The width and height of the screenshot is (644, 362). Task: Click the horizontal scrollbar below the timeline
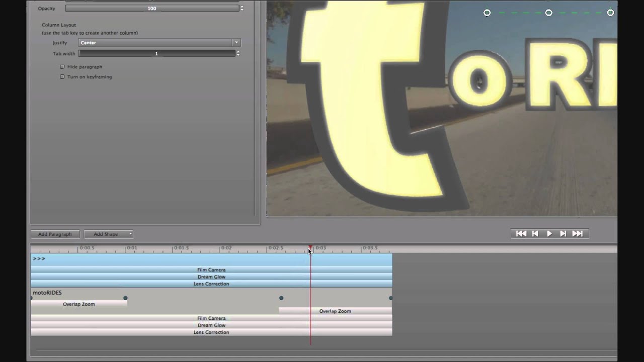tap(326, 350)
